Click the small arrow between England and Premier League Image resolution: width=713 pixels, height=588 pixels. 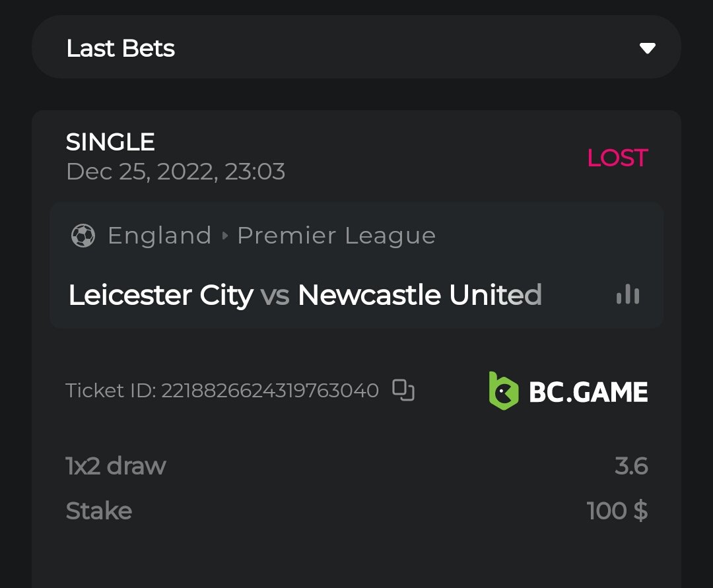pos(224,236)
